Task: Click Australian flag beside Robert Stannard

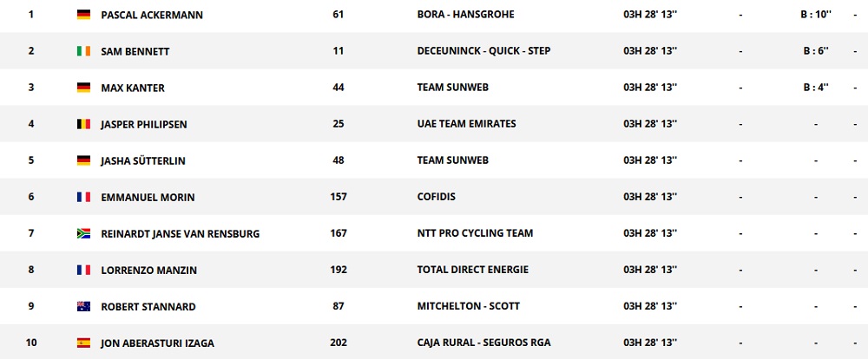Action: [x=83, y=307]
